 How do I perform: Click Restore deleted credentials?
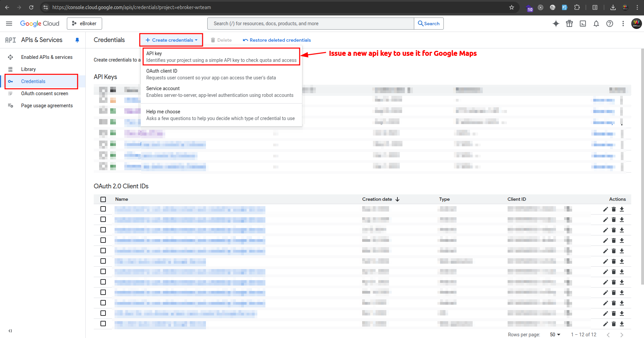[x=277, y=40]
